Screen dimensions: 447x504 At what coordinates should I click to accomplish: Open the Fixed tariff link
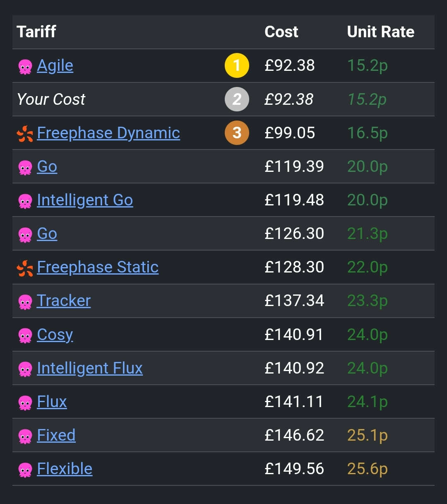coord(56,435)
